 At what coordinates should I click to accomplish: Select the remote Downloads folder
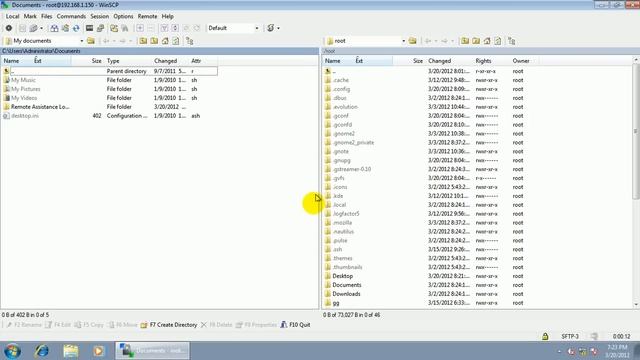[346, 294]
